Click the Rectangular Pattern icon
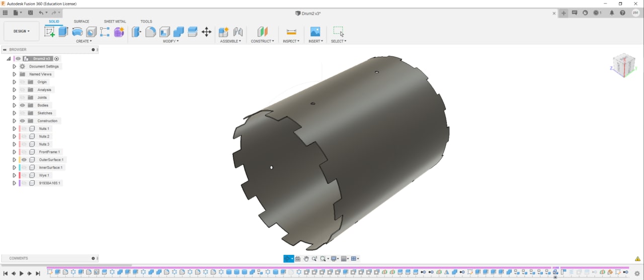Image resolution: width=644 pixels, height=280 pixels. [105, 32]
